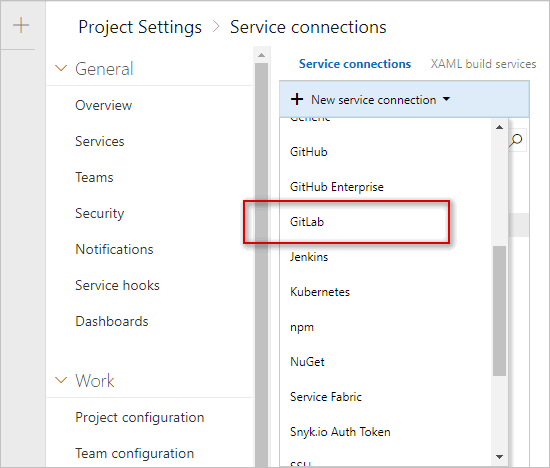Open the Security settings page
Image resolution: width=550 pixels, height=468 pixels.
[x=100, y=213]
